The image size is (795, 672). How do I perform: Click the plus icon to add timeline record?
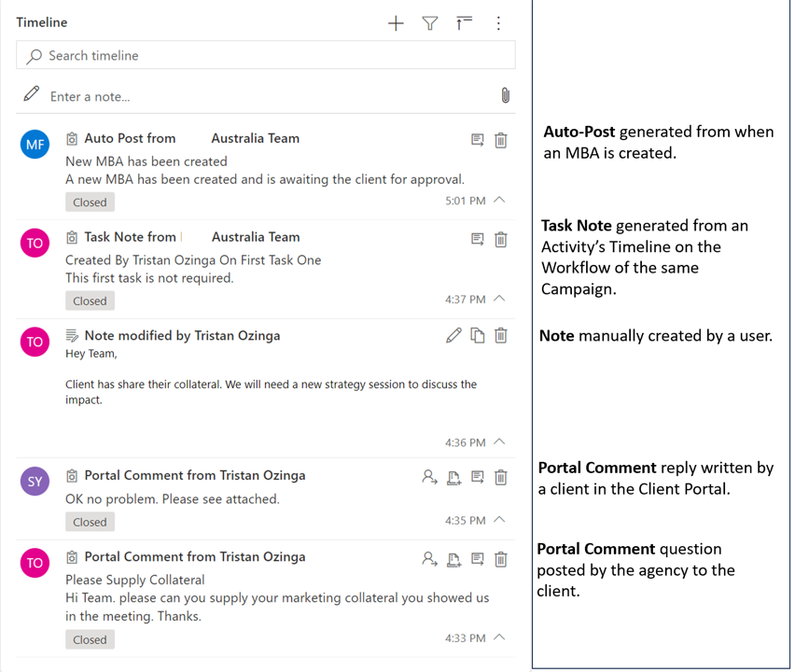(396, 23)
